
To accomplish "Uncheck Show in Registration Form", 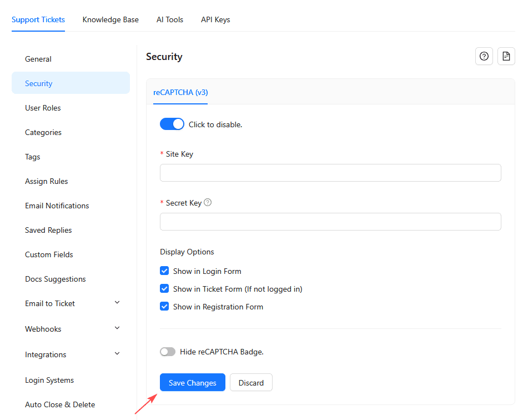I will pyautogui.click(x=164, y=307).
